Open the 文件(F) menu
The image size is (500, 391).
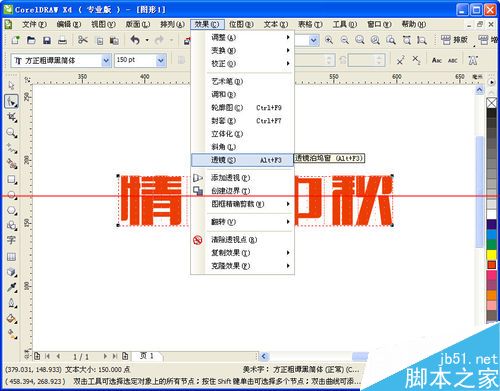click(34, 24)
